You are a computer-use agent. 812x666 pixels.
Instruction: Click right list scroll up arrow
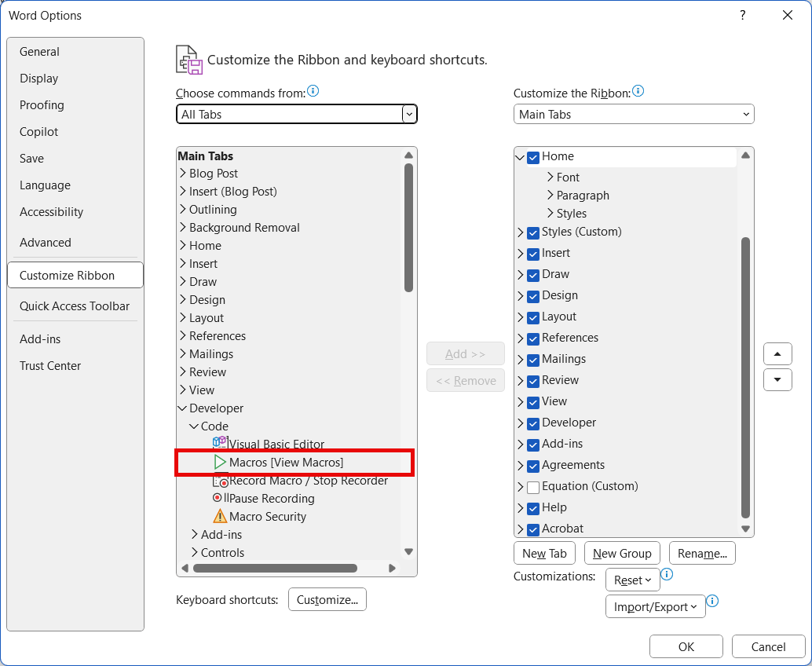point(746,156)
